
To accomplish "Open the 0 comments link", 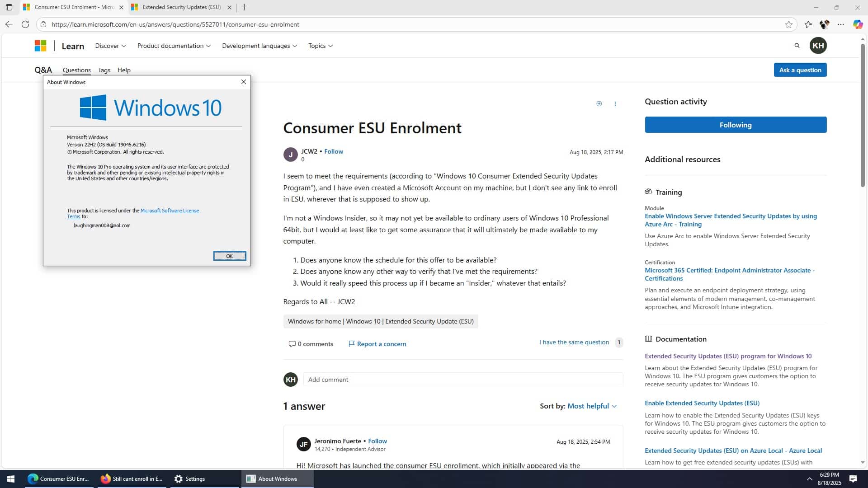I will (x=311, y=344).
